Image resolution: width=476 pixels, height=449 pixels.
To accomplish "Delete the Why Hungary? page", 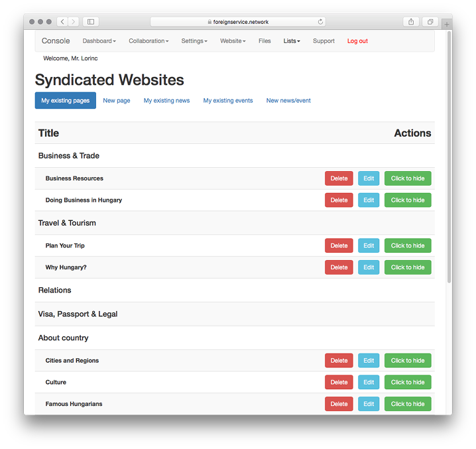I will [x=339, y=267].
